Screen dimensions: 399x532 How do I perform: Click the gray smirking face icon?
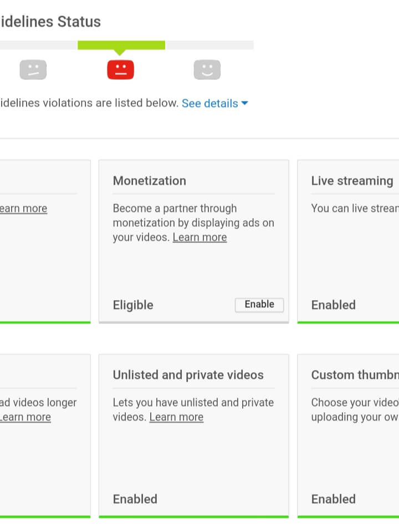(x=33, y=70)
